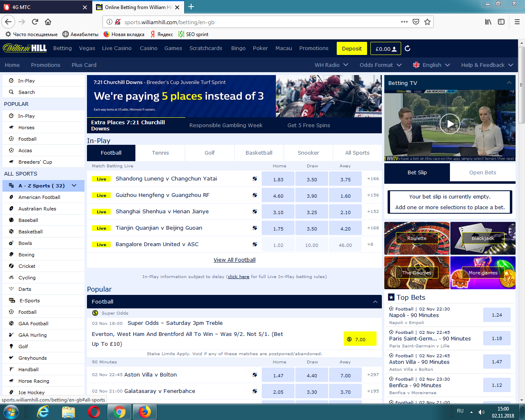Image resolution: width=525 pixels, height=420 pixels.
Task: Reload the page with the browser refresh icon
Action: (35, 22)
